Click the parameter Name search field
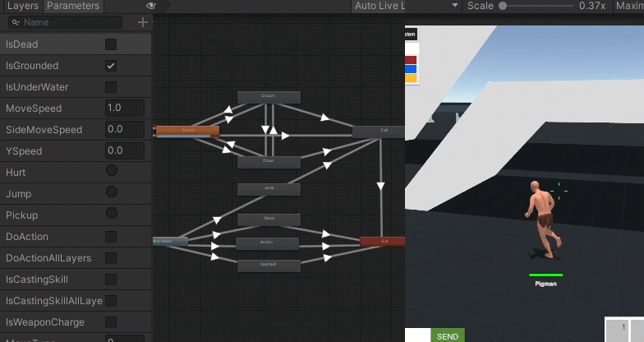This screenshot has height=342, width=644. (66, 22)
